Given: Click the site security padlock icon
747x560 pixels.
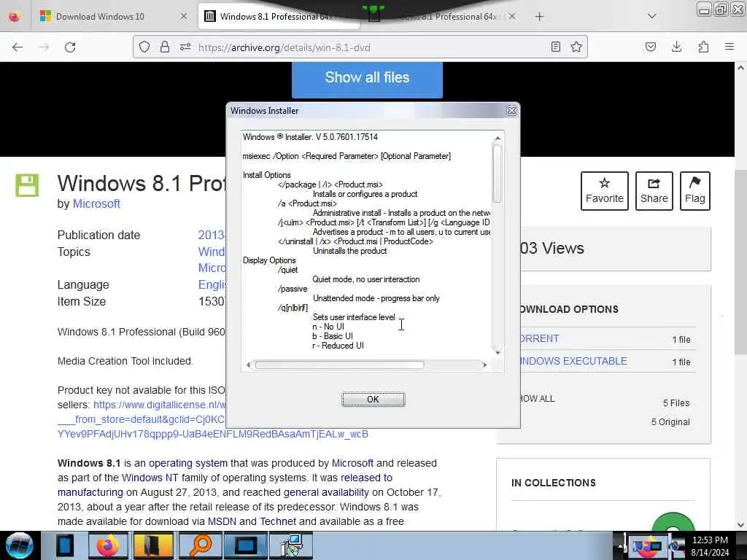Looking at the screenshot, I should pos(165,47).
